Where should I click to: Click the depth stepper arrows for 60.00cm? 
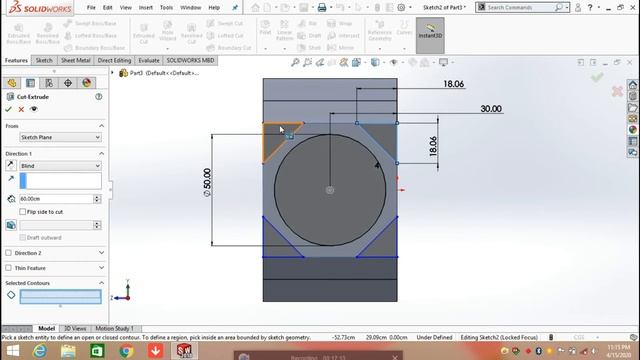(97, 199)
